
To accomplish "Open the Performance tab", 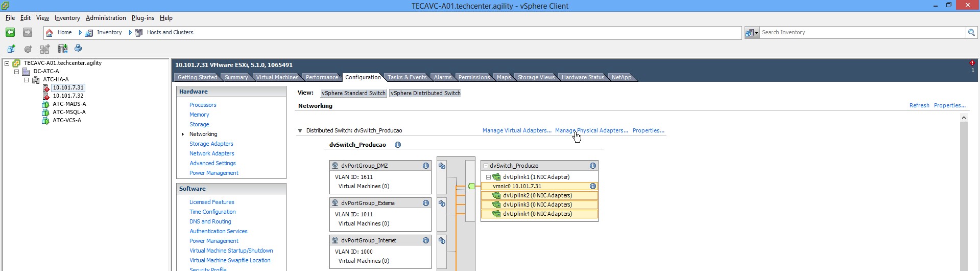I will click(x=322, y=77).
